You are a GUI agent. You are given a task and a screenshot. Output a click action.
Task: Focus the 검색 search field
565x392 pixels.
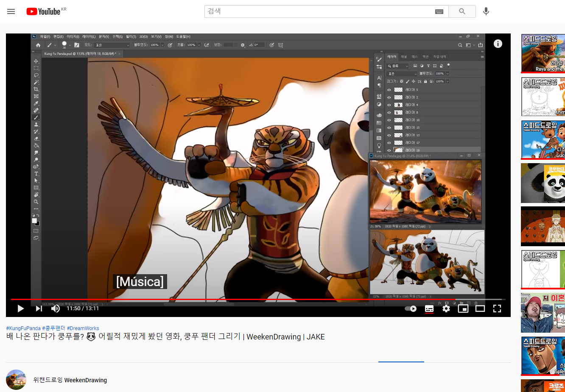click(x=319, y=11)
